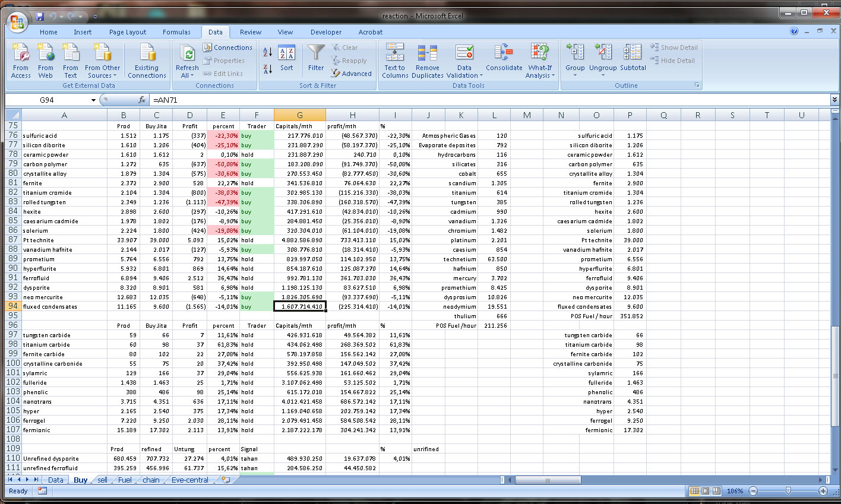The image size is (841, 504).
Task: Open the Outline group dialog launcher
Action: coord(697,85)
